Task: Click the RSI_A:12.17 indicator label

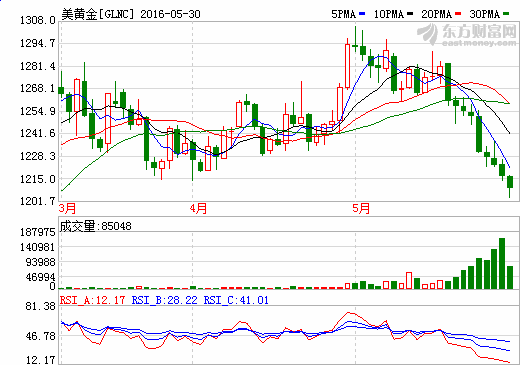Action: click(92, 300)
